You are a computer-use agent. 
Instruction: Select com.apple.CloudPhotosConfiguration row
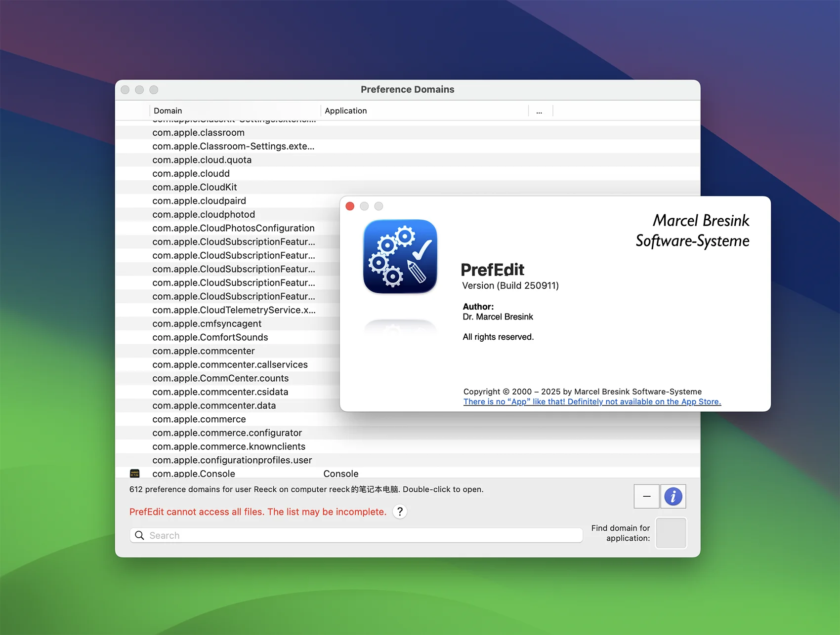227,228
